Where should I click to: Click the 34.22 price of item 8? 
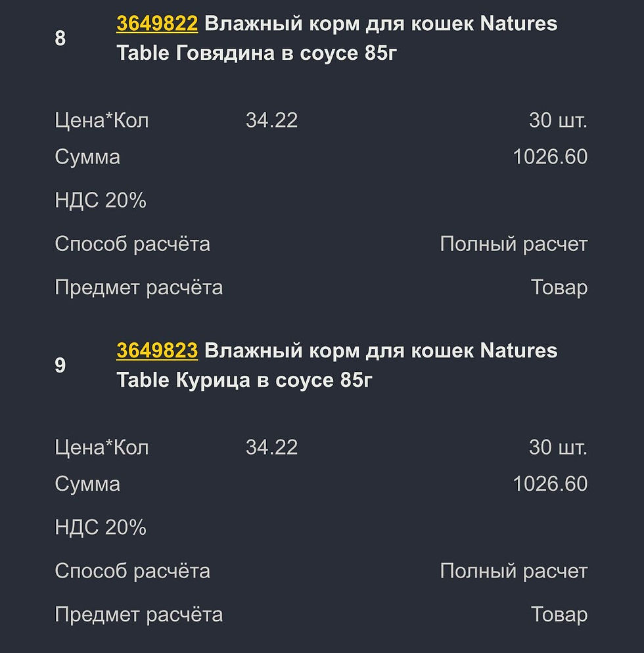(x=271, y=120)
